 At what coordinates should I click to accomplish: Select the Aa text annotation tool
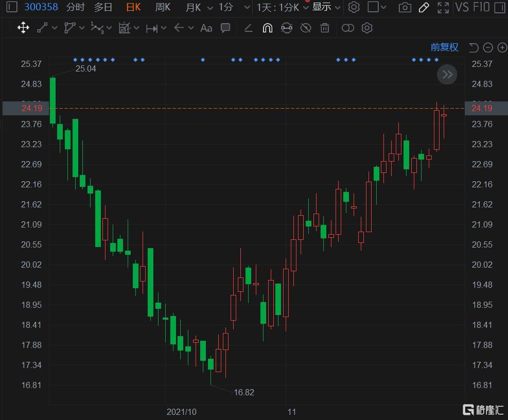[206, 28]
